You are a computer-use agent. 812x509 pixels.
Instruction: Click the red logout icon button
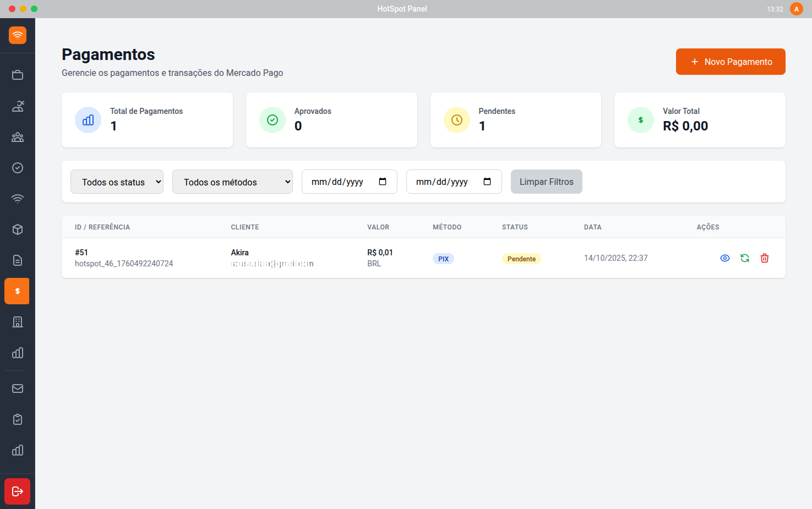pyautogui.click(x=18, y=491)
